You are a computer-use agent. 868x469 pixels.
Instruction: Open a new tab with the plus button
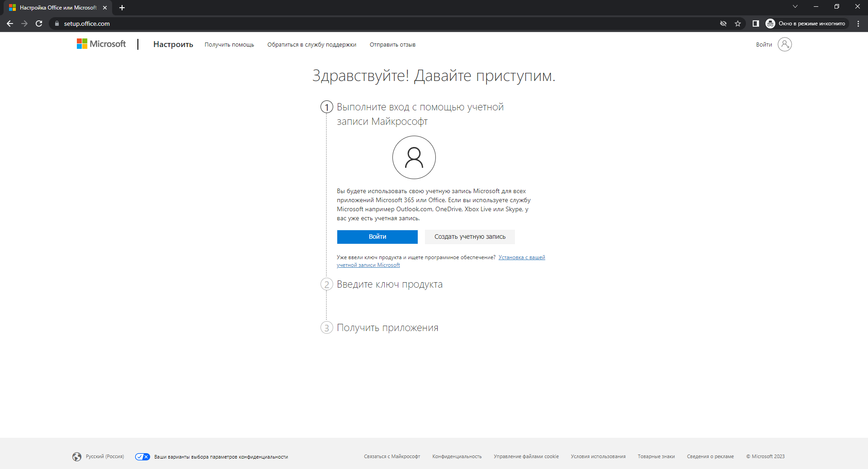[122, 8]
